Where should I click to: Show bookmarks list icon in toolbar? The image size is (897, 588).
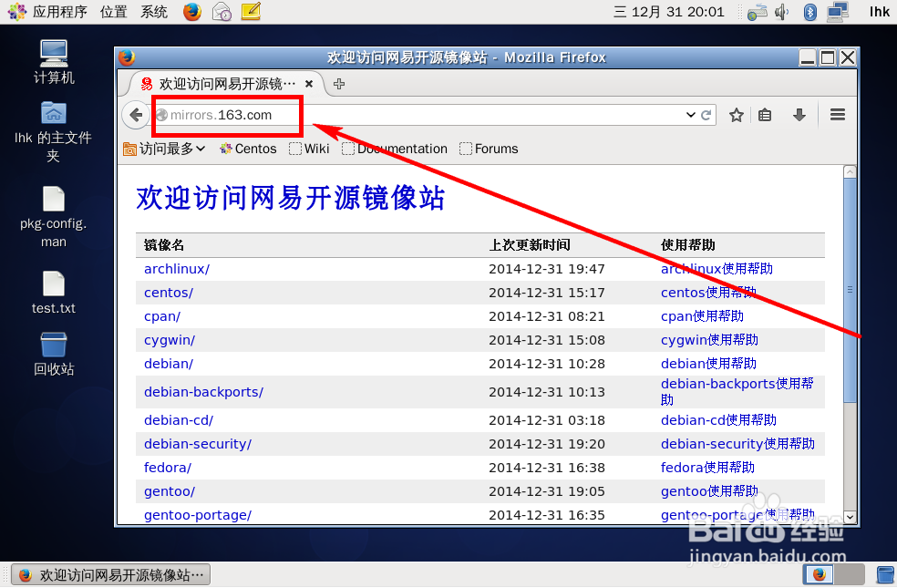coord(765,115)
